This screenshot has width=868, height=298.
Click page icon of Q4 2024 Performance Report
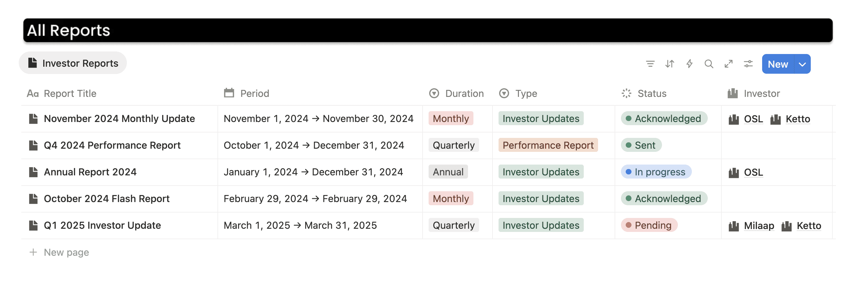33,146
